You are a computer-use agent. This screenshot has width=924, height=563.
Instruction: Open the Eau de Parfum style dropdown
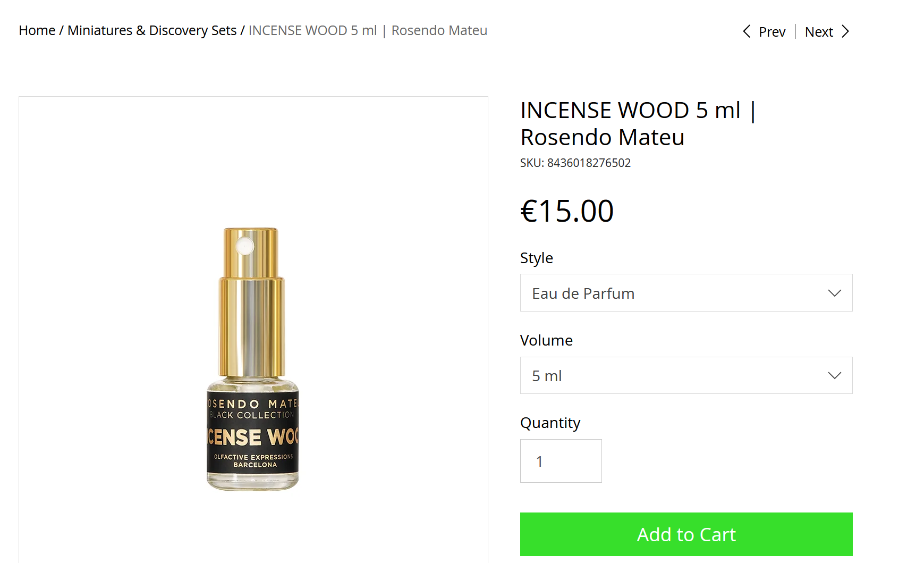[x=685, y=293]
